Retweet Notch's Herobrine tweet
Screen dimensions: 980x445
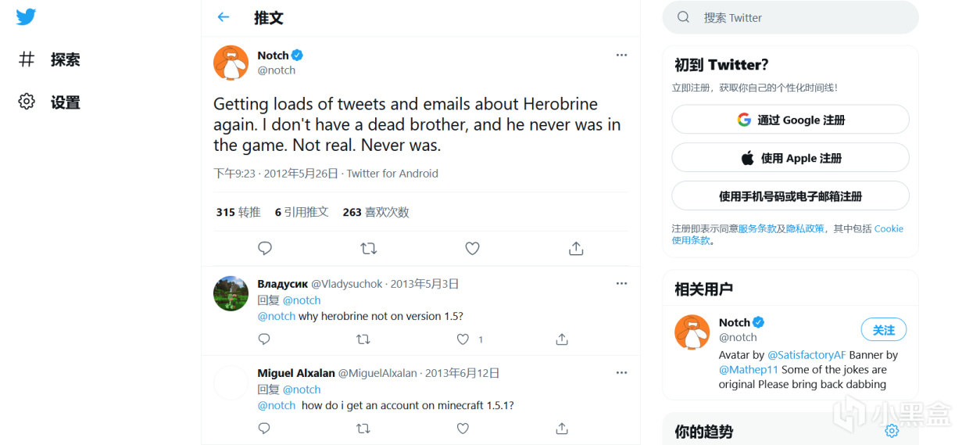(x=368, y=249)
